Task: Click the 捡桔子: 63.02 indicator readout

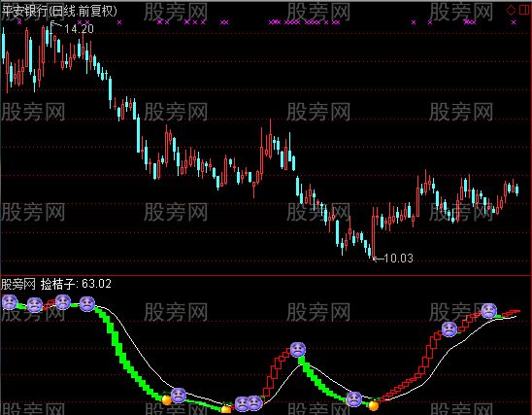Action: (76, 284)
